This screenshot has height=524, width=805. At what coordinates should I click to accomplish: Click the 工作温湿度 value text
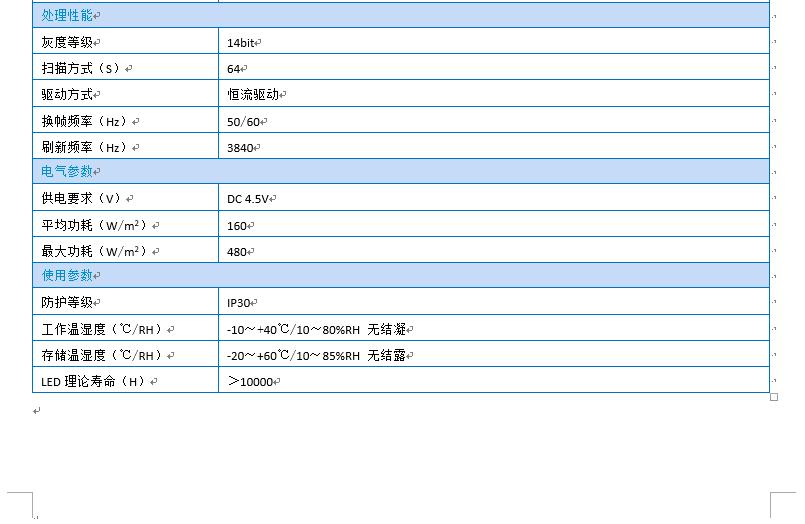tap(316, 329)
